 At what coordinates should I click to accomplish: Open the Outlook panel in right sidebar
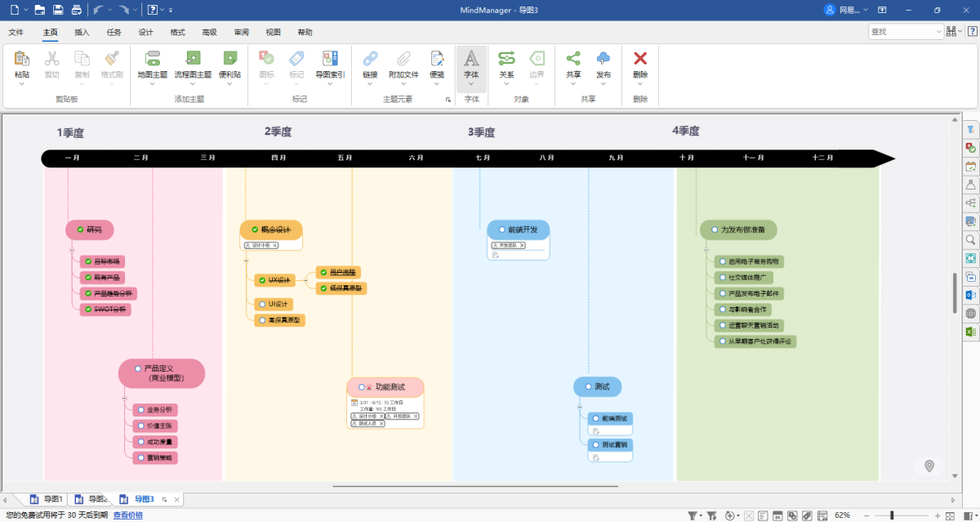(x=970, y=295)
